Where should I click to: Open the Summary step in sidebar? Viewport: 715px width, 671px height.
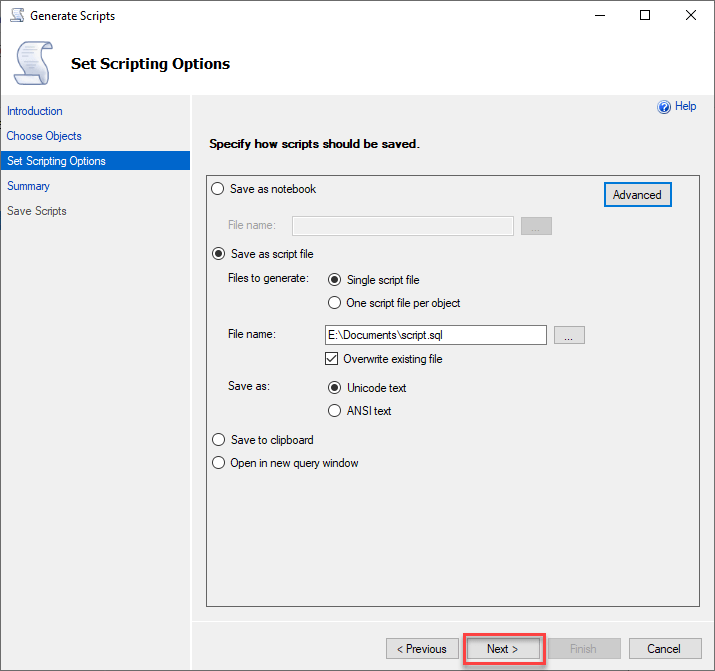tap(28, 186)
